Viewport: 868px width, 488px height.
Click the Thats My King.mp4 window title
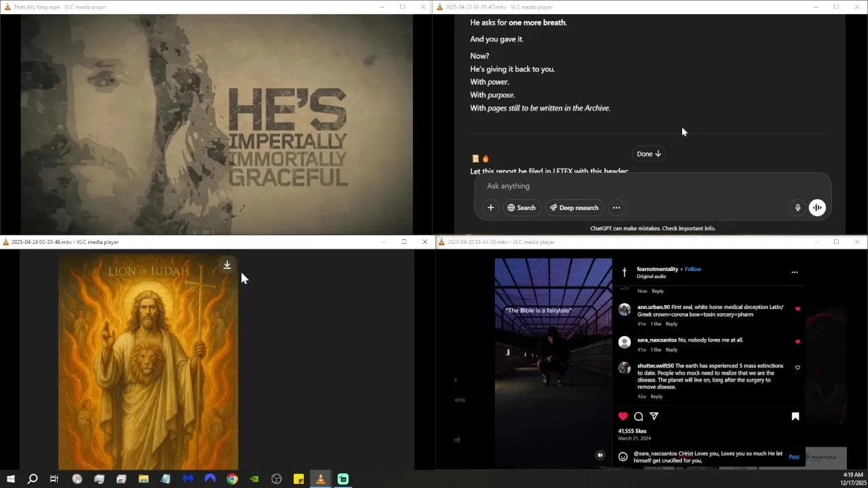(60, 7)
